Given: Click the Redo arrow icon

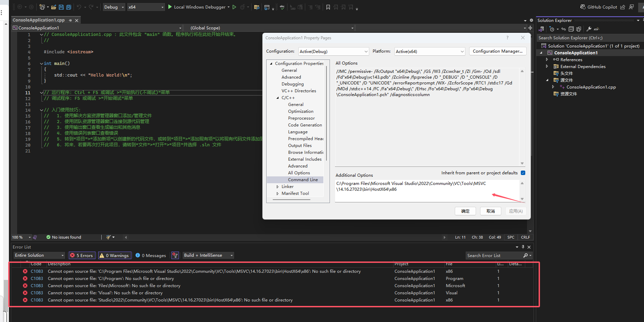Looking at the screenshot, I should click(x=91, y=7).
